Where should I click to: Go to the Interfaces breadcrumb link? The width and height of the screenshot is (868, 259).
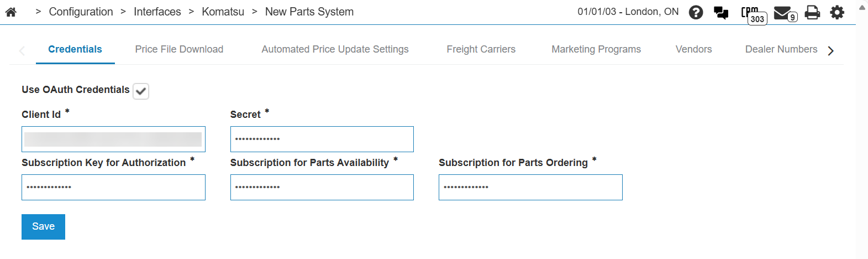(x=157, y=12)
